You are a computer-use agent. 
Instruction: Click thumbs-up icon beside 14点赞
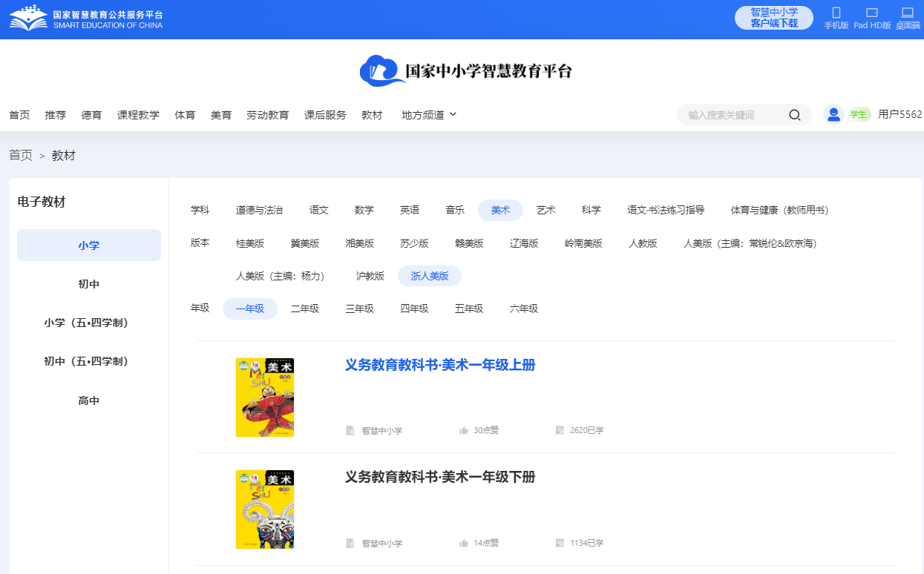pos(464,543)
